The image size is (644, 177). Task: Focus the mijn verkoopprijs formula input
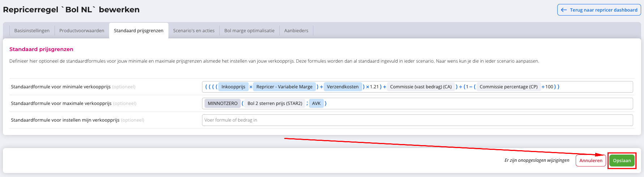[x=417, y=120]
